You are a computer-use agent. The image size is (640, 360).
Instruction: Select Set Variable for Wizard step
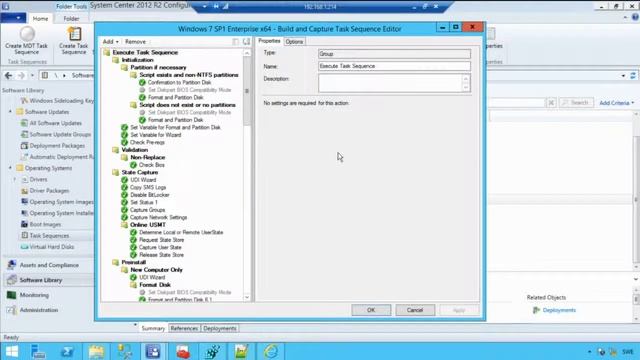pos(156,135)
